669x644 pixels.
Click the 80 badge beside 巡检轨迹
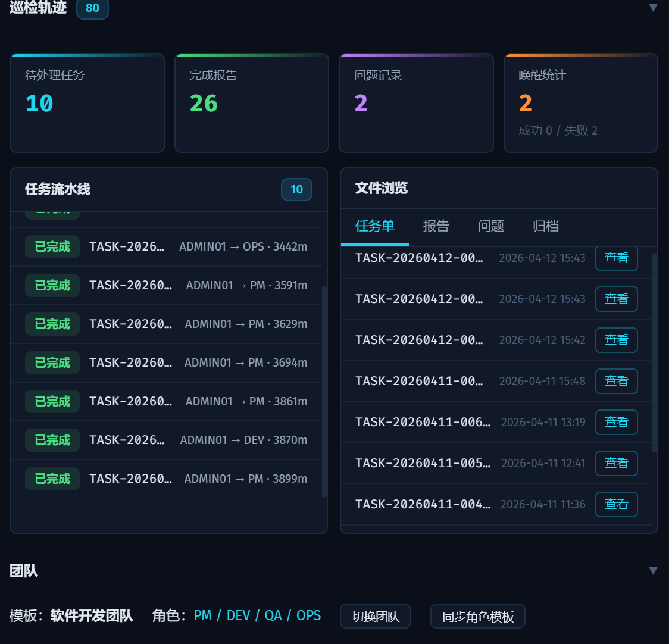click(92, 9)
